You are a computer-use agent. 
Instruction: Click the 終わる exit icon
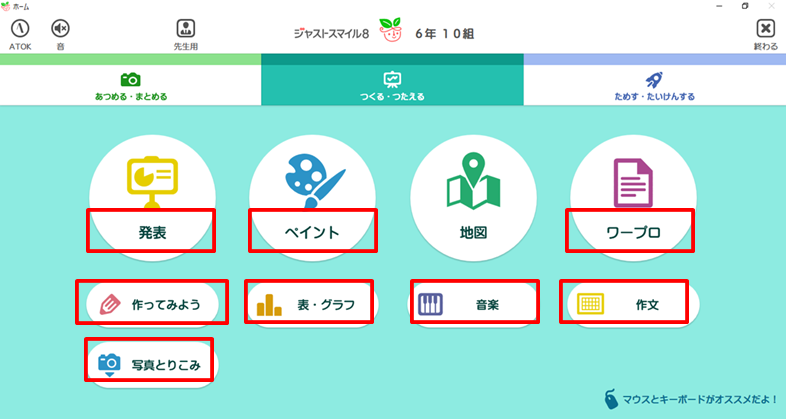[765, 29]
